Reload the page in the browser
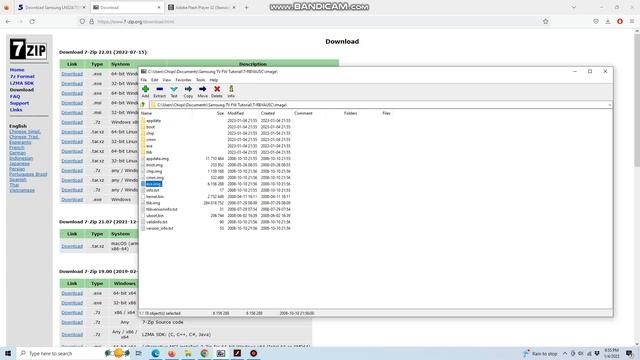The height and width of the screenshot is (360, 640). pos(32,21)
